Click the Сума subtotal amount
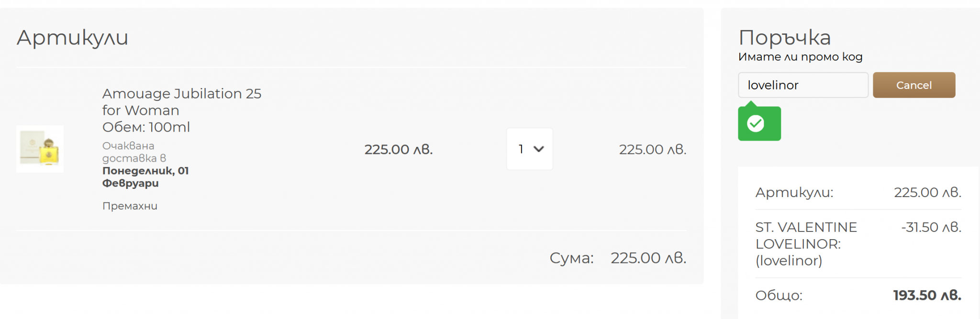The height and width of the screenshot is (319, 980). point(648,258)
